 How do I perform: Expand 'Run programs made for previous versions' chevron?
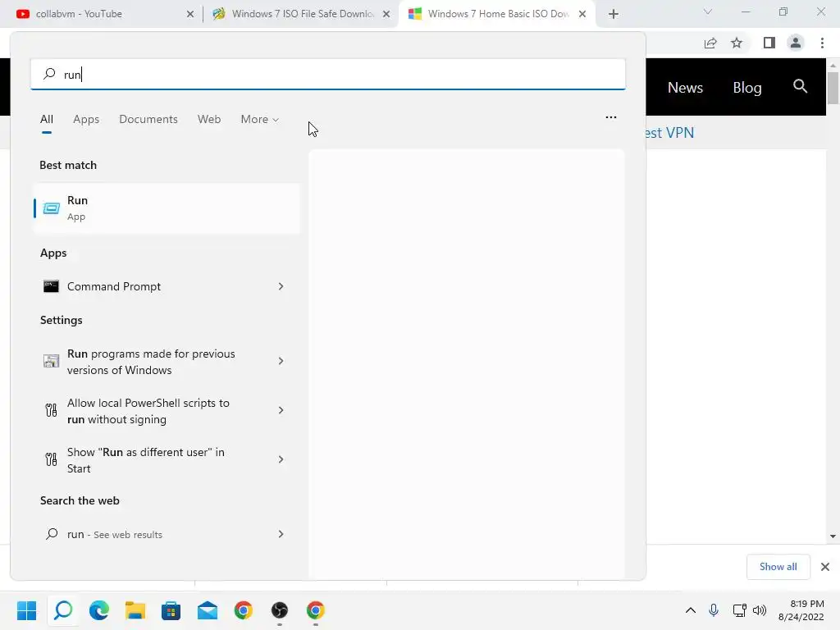tap(281, 361)
